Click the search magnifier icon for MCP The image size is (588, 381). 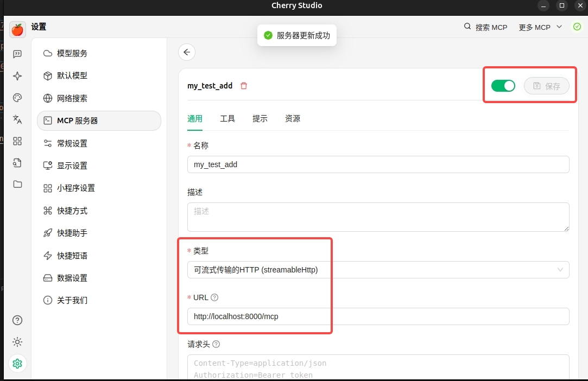[x=467, y=26]
